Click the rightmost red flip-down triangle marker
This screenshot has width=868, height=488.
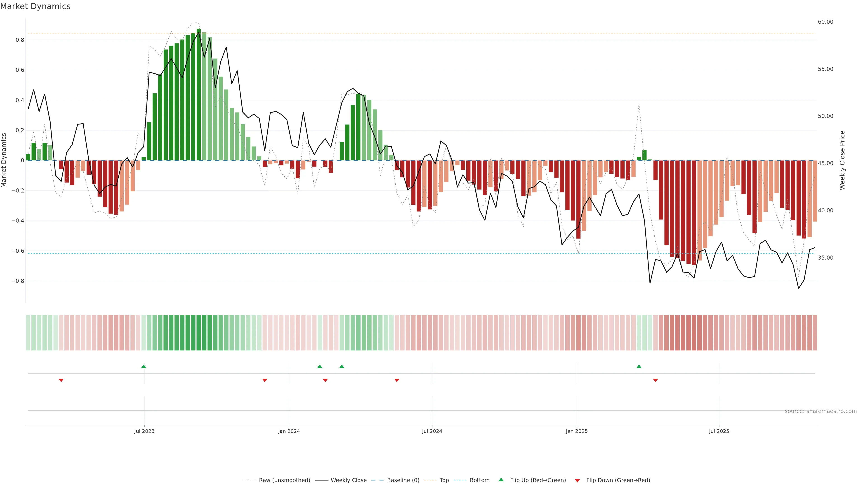point(655,380)
